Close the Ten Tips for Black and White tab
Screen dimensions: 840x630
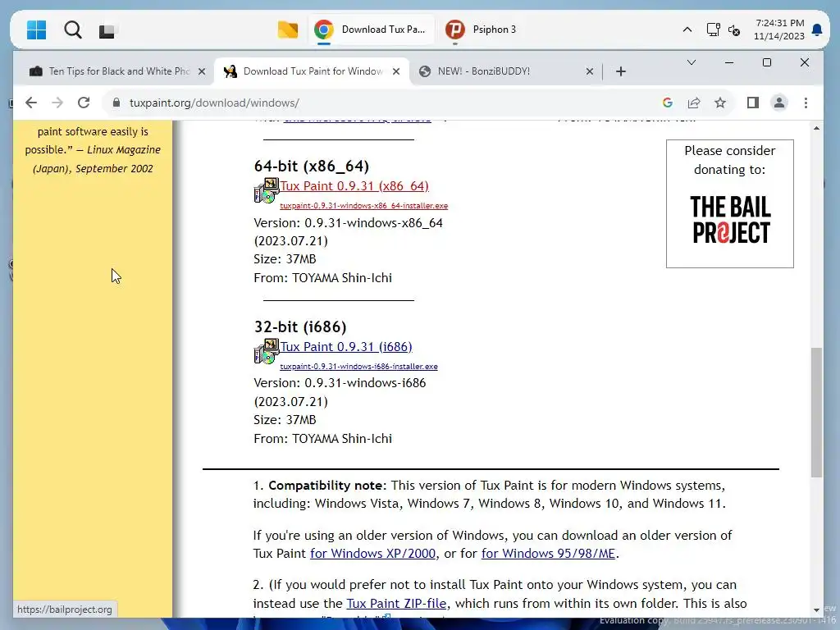202,71
